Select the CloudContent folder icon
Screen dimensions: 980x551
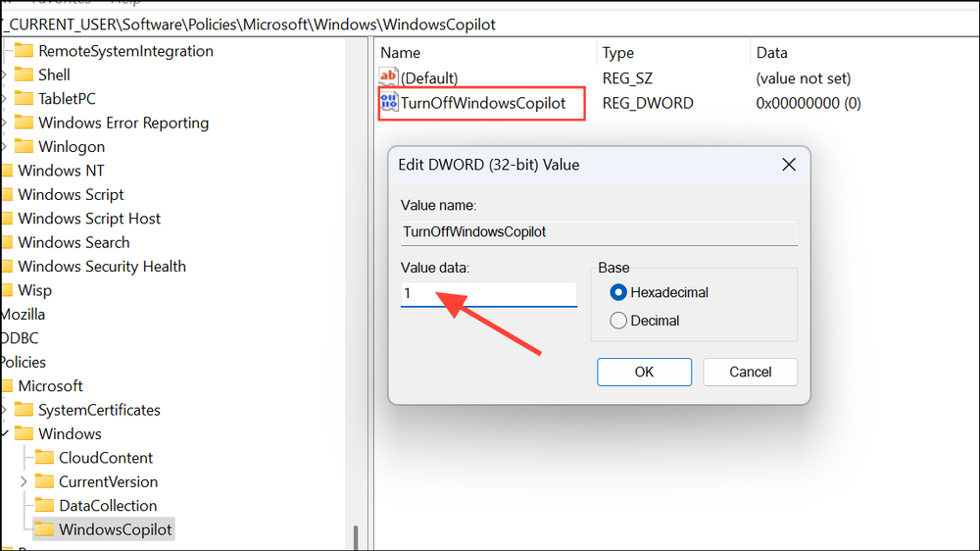coord(44,457)
